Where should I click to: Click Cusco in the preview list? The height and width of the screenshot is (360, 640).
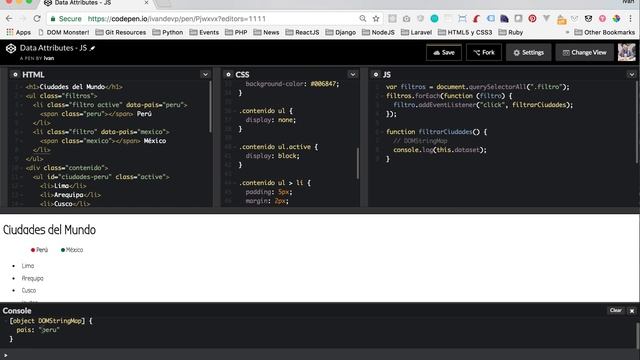coord(29,291)
